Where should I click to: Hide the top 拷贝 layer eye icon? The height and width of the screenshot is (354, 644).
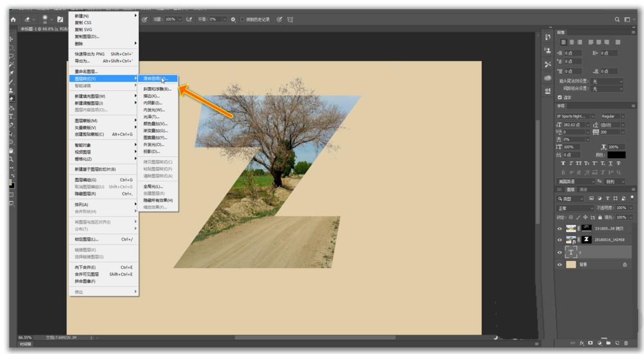click(560, 229)
